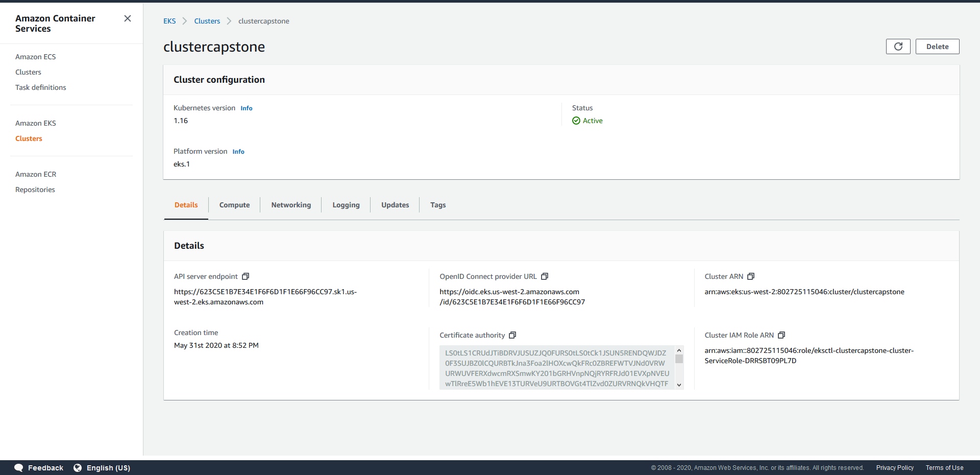Click the Amazon ECR sidebar heading
This screenshot has width=980, height=475.
coord(36,174)
